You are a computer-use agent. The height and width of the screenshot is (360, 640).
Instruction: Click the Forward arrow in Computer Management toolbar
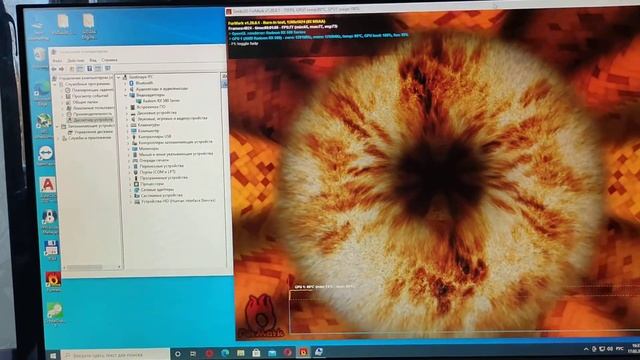point(62,69)
